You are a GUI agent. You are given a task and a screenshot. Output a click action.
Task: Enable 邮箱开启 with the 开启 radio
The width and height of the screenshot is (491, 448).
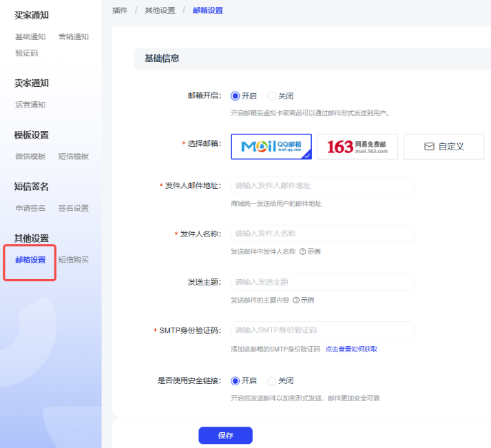236,96
